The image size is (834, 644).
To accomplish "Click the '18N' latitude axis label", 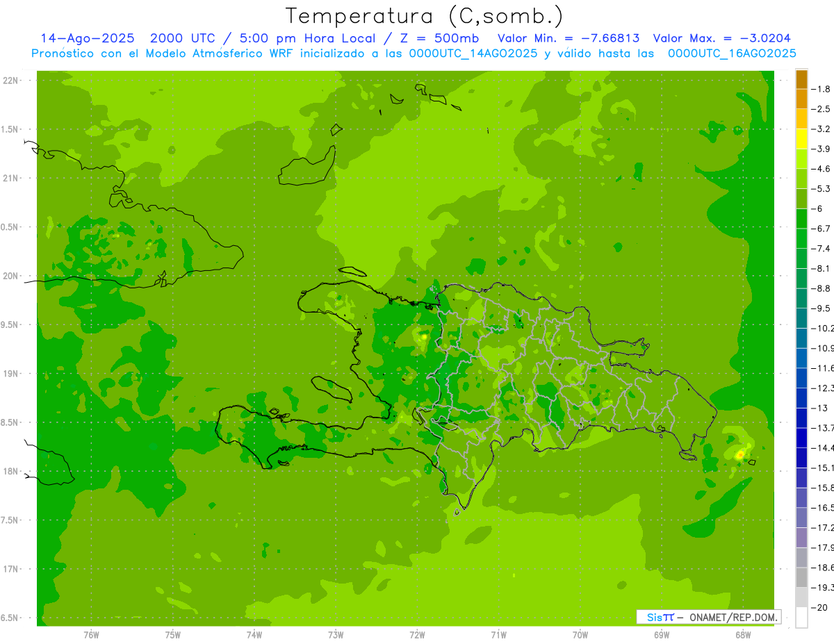I will pyautogui.click(x=11, y=471).
